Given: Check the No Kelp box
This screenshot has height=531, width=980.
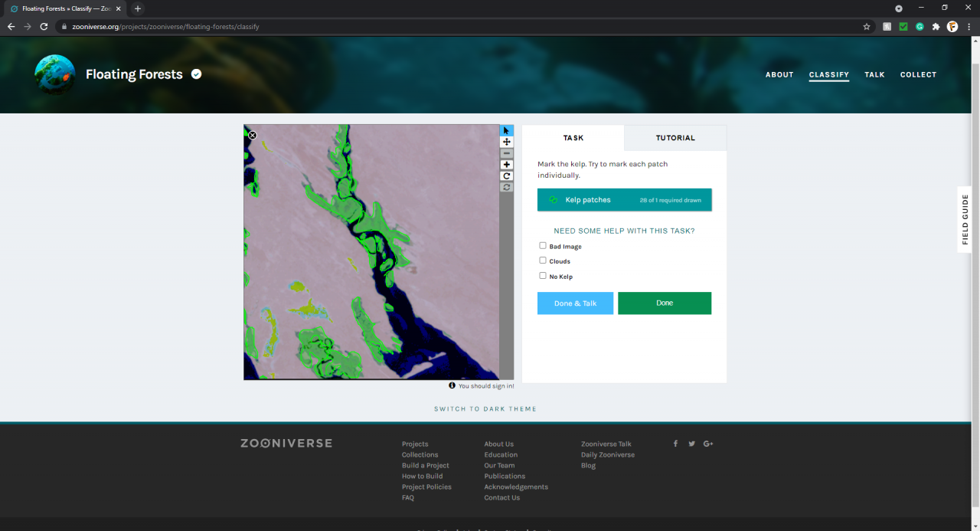Looking at the screenshot, I should [x=543, y=276].
